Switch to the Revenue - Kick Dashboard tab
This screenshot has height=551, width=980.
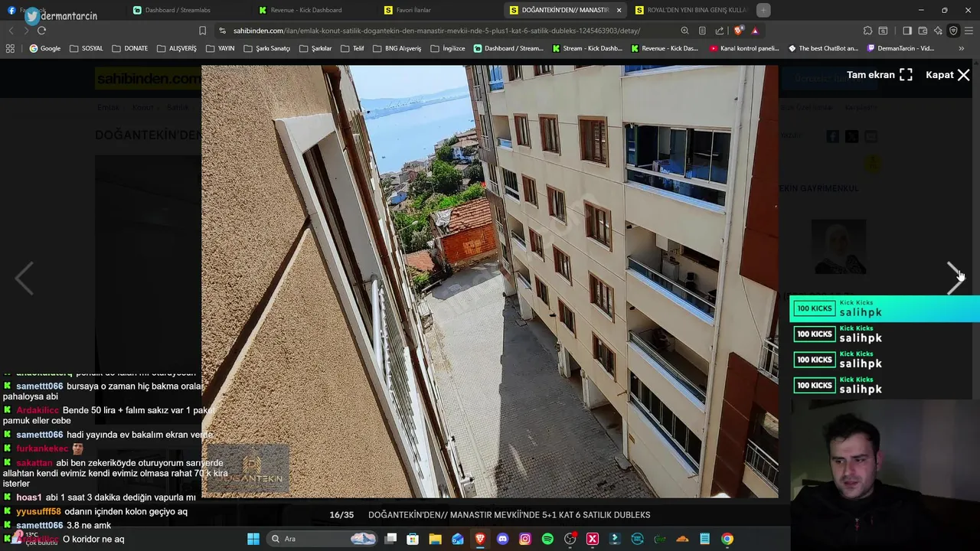[x=314, y=10]
